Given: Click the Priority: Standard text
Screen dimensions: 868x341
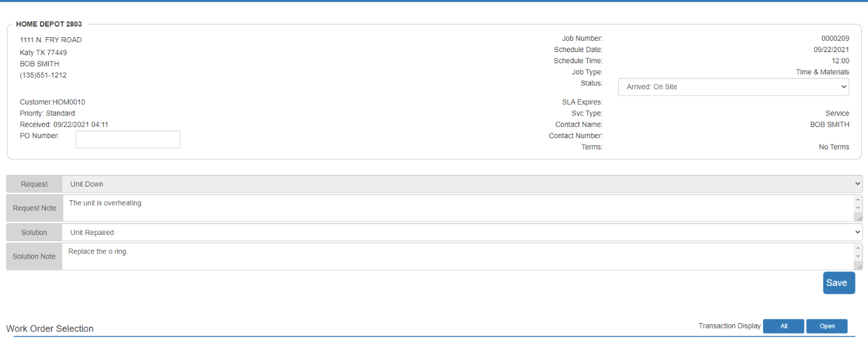Looking at the screenshot, I should click(47, 113).
